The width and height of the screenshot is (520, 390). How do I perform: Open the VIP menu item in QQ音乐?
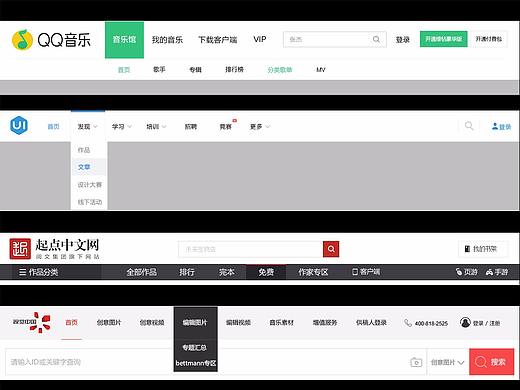260,39
